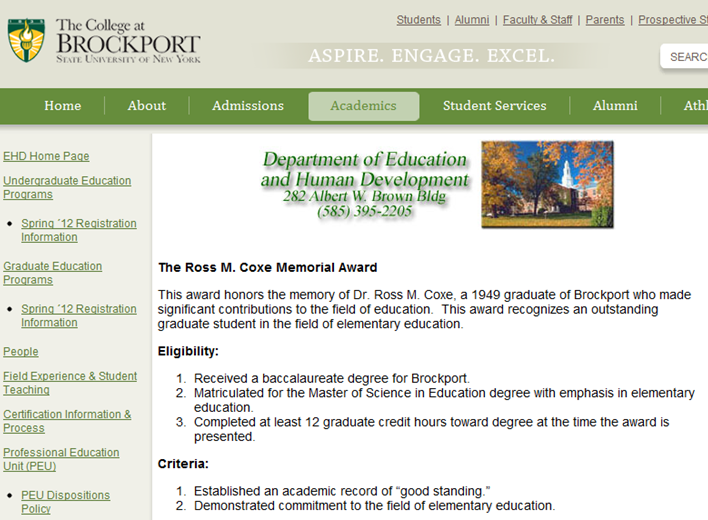Viewport: 708px width, 520px height.
Task: Follow the Parents link at the top
Action: 605,20
